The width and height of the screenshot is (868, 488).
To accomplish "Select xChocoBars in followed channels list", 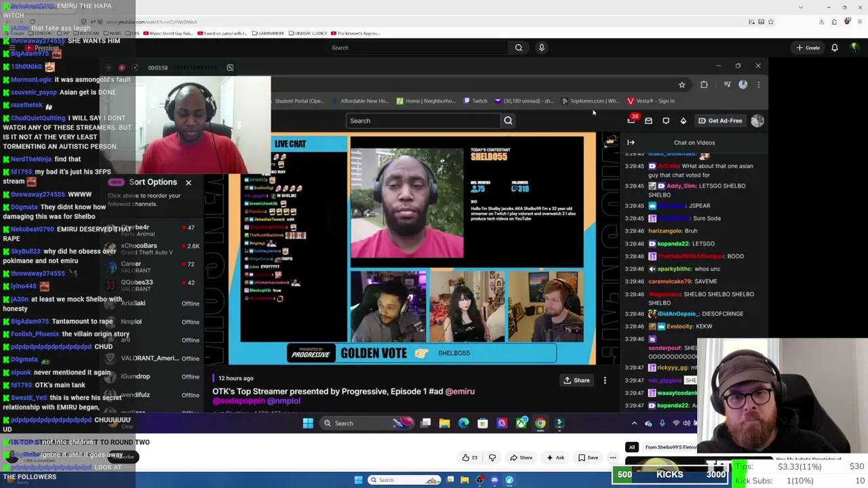I will (153, 249).
